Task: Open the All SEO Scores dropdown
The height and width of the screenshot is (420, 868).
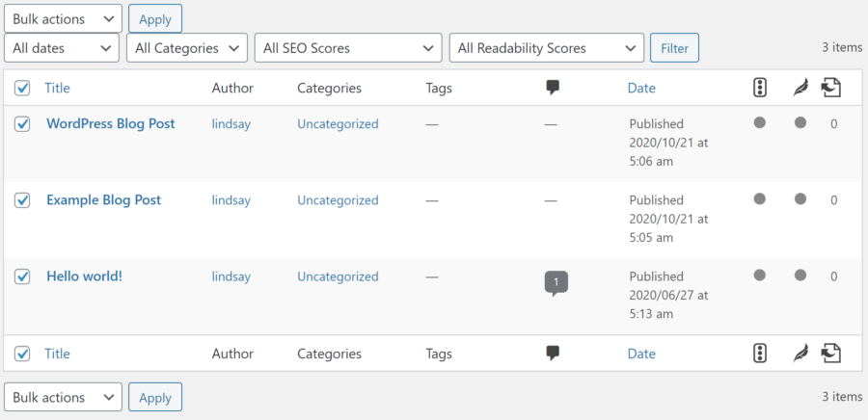Action: coord(348,48)
